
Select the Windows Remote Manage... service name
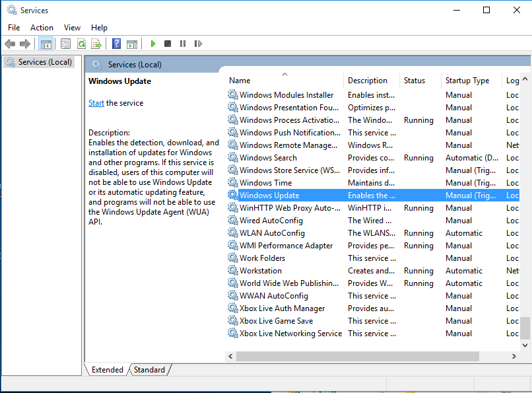288,145
